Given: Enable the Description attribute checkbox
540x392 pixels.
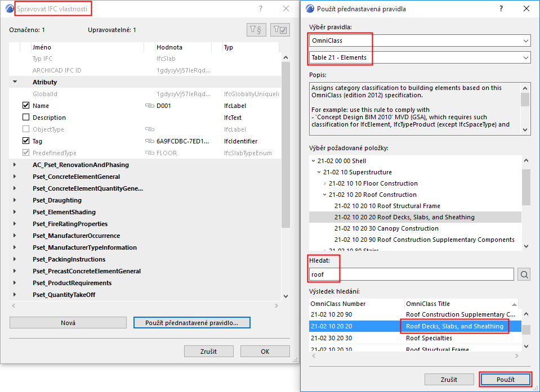Looking at the screenshot, I should pos(26,117).
